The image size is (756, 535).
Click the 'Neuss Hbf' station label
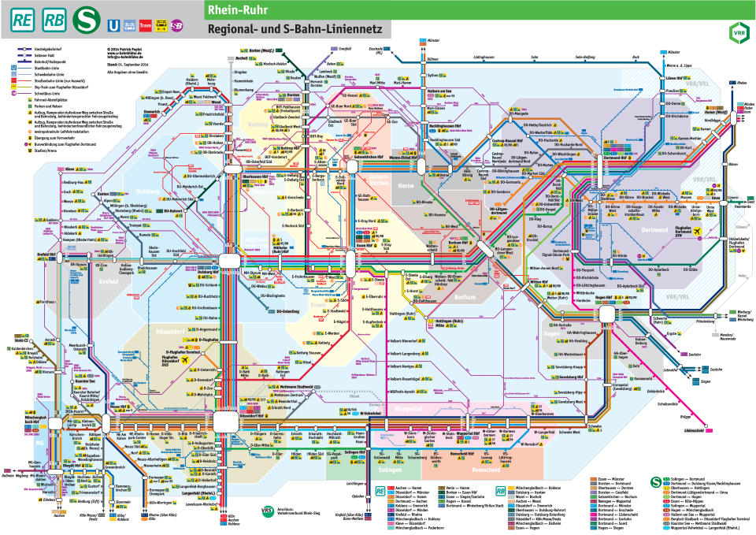pos(117,407)
